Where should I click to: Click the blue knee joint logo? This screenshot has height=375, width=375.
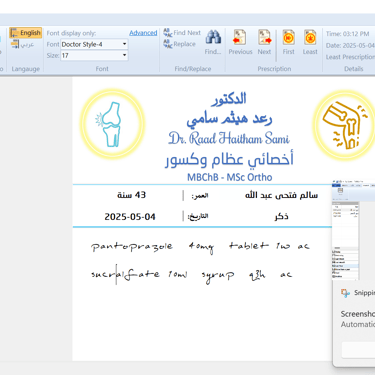(112, 124)
